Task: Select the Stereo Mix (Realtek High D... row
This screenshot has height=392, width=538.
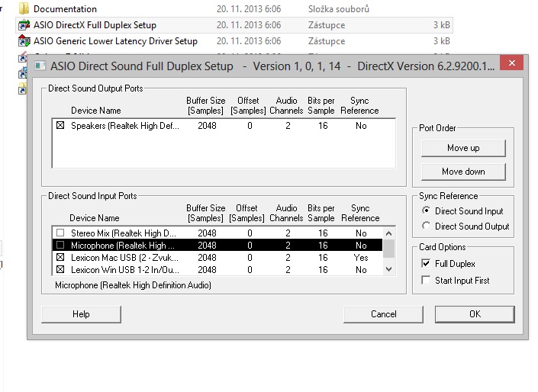Action: click(217, 233)
